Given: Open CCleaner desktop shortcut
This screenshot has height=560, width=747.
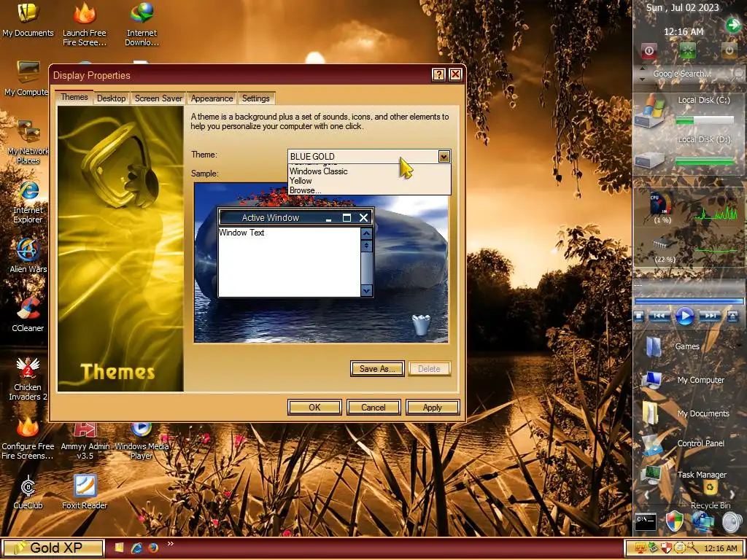Looking at the screenshot, I should tap(28, 315).
